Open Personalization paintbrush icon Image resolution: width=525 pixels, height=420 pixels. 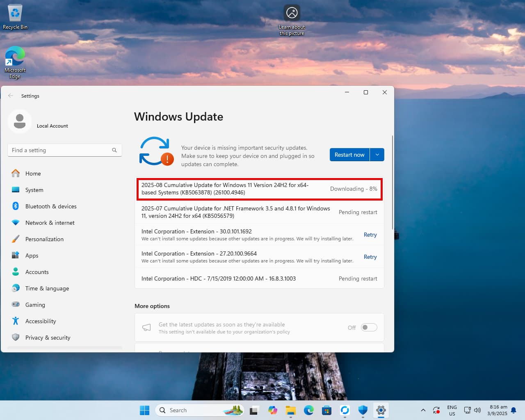(x=16, y=239)
